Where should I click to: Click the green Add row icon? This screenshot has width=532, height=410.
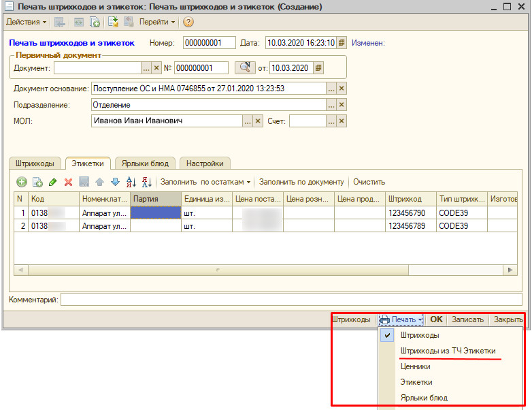click(x=22, y=182)
